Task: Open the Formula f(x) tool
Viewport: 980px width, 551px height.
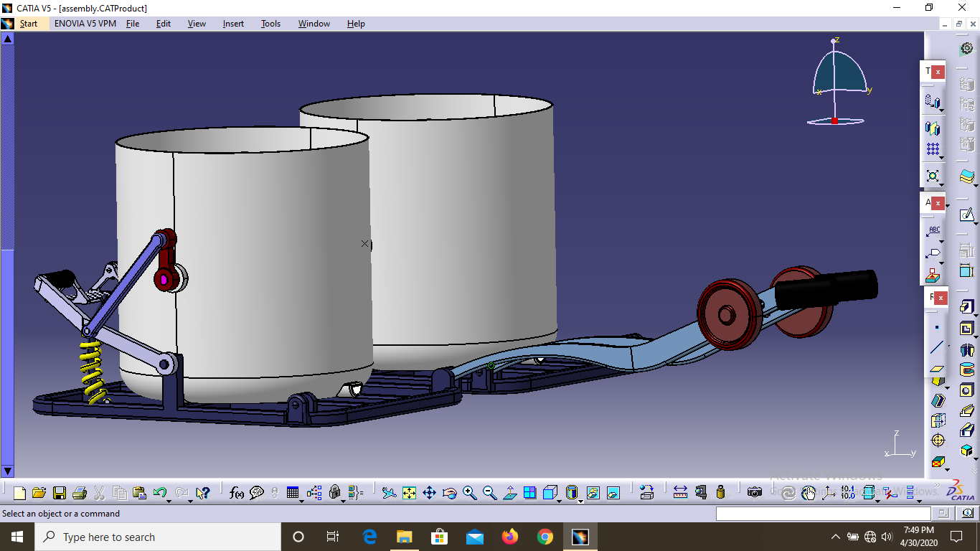Action: (237, 493)
